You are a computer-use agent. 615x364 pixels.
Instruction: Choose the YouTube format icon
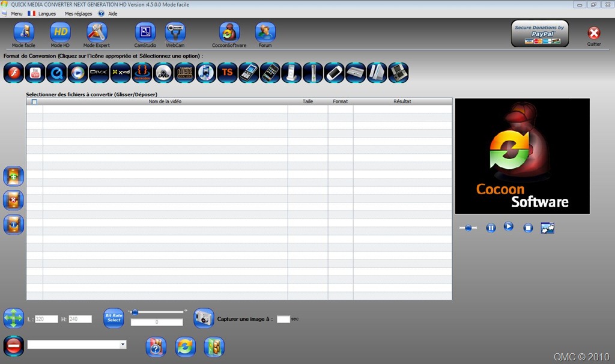click(35, 73)
